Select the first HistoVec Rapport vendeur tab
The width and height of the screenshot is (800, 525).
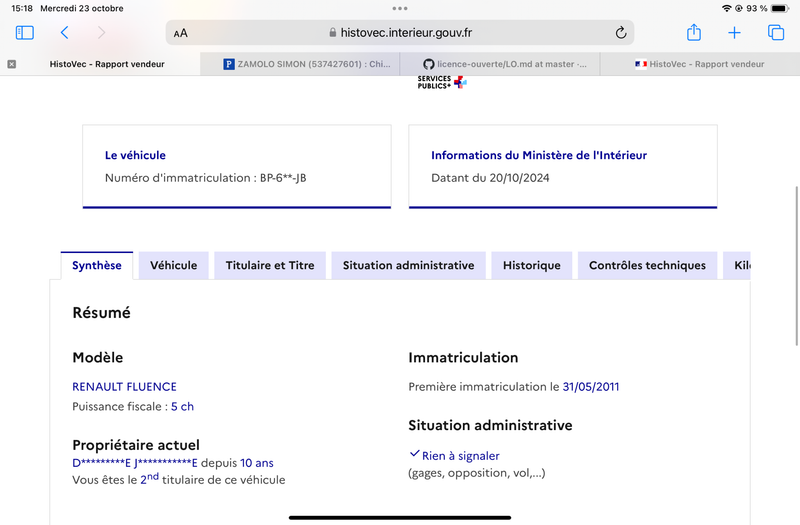click(100, 64)
